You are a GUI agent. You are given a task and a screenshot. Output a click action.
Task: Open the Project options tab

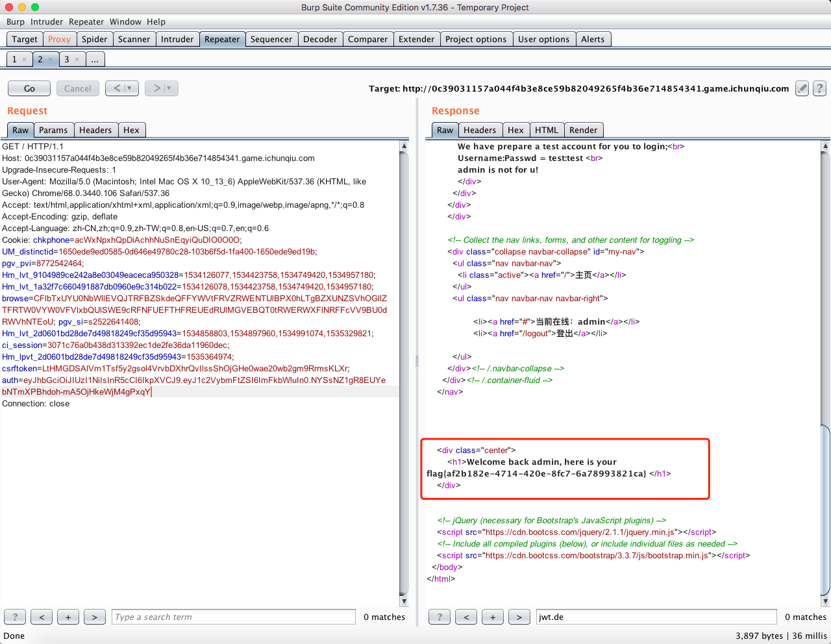[x=476, y=39]
